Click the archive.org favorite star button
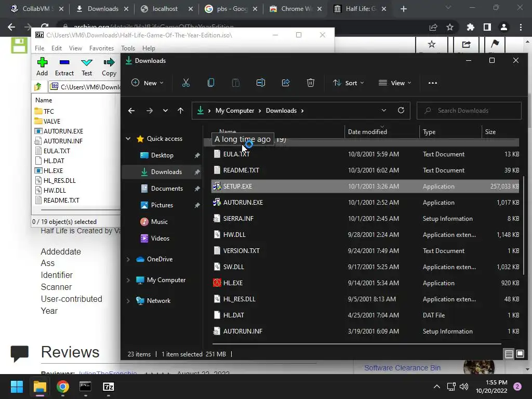 pos(432,45)
